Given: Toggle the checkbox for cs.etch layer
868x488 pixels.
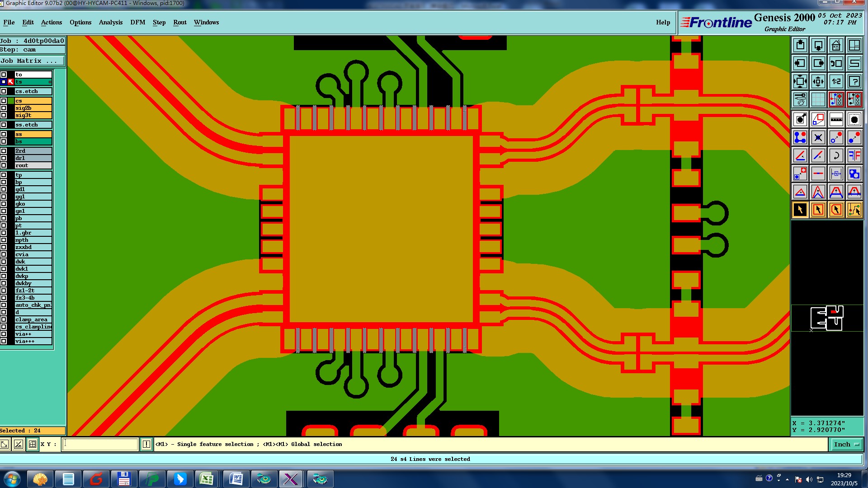Looking at the screenshot, I should (4, 91).
